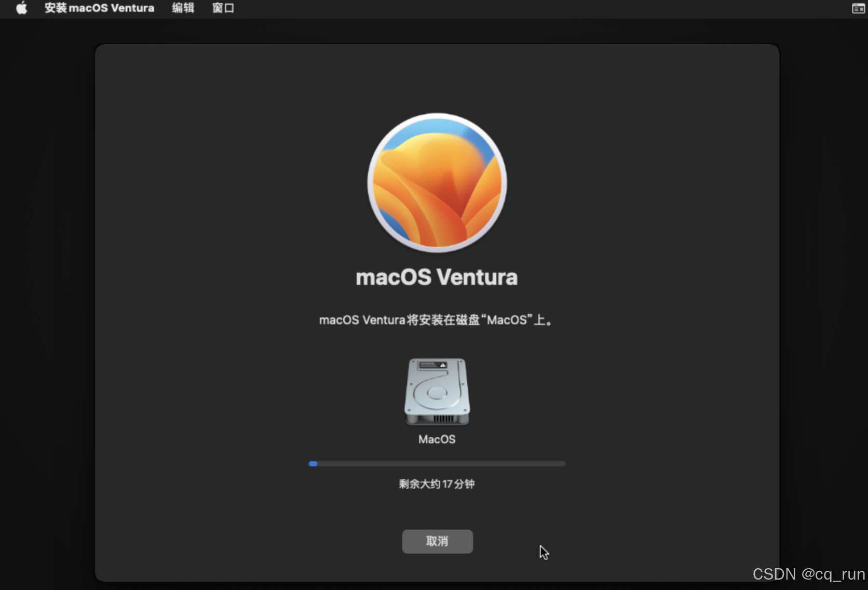Click the MacOS disk name label
868x590 pixels.
click(x=437, y=439)
